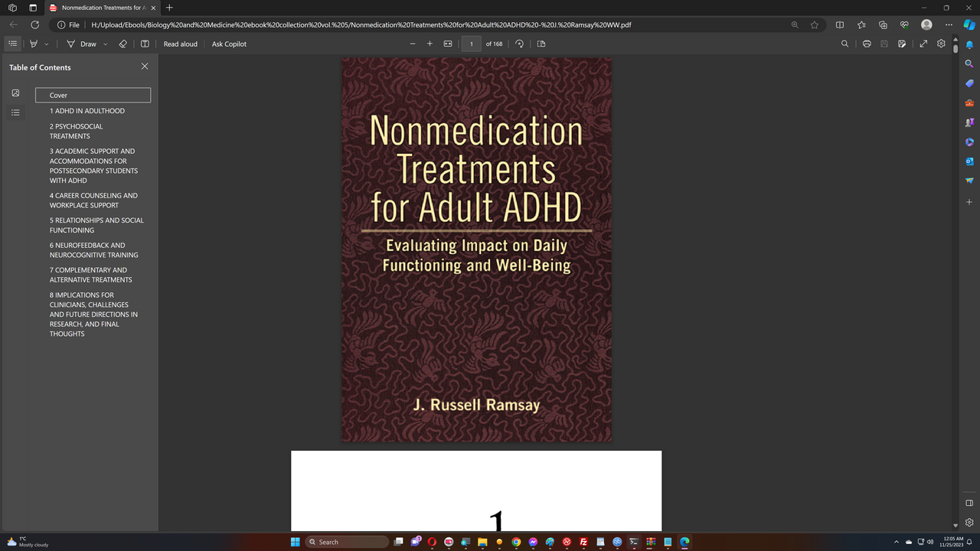Viewport: 980px width, 551px height.
Task: Open PDF toolbar settings gear
Action: coord(942,44)
